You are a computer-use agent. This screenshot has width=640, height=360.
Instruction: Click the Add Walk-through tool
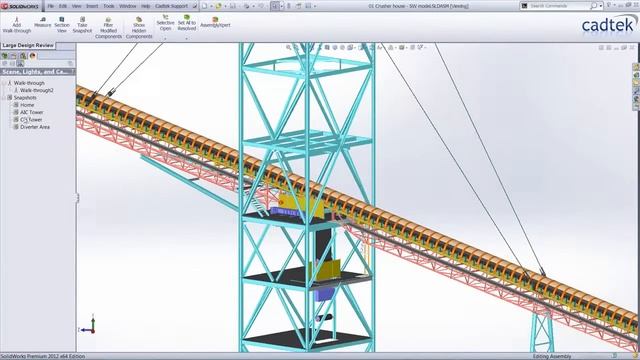(x=17, y=25)
